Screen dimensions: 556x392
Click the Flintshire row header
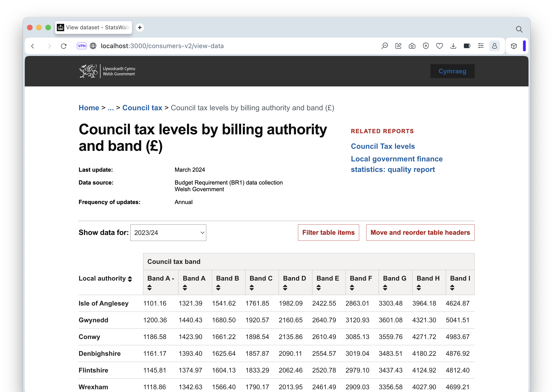93,370
